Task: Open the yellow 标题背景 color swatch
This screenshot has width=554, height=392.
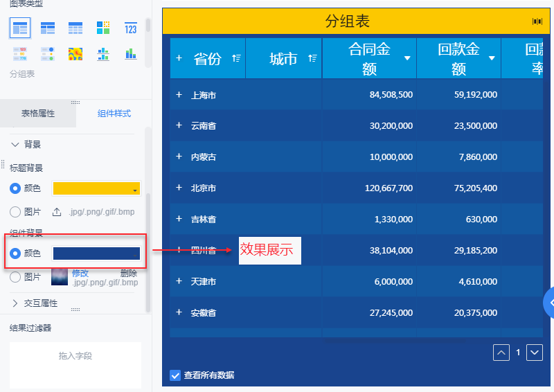Action: [96, 188]
